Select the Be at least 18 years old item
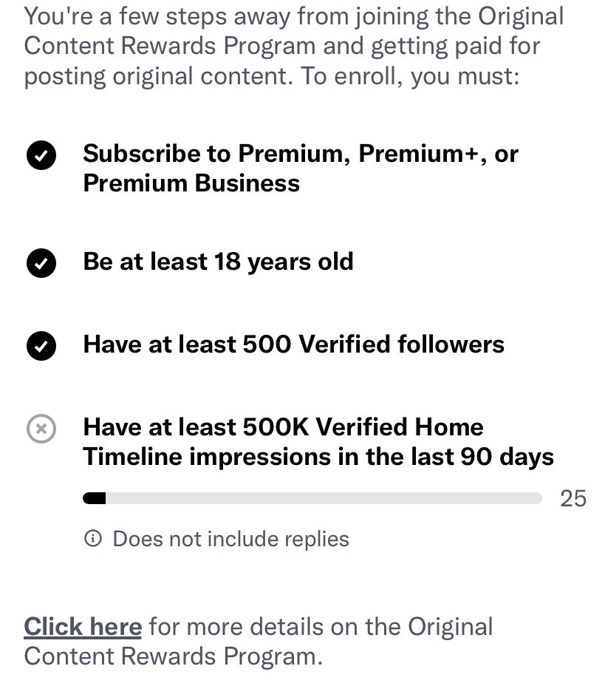Image resolution: width=605 pixels, height=700 pixels. [x=218, y=261]
